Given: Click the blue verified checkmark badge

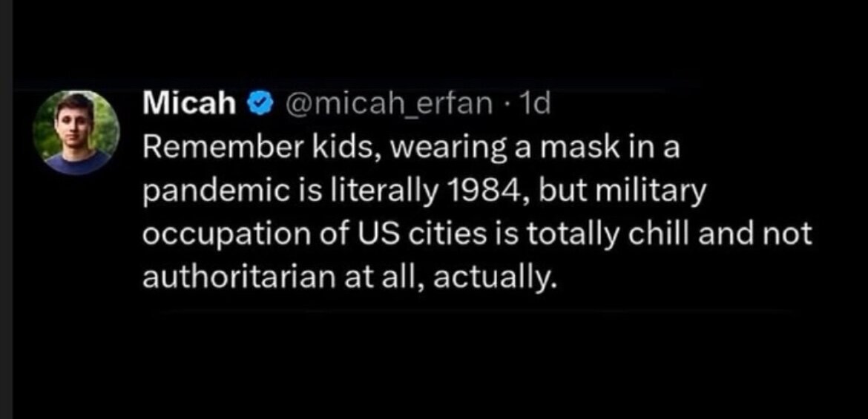Looking at the screenshot, I should point(257,105).
